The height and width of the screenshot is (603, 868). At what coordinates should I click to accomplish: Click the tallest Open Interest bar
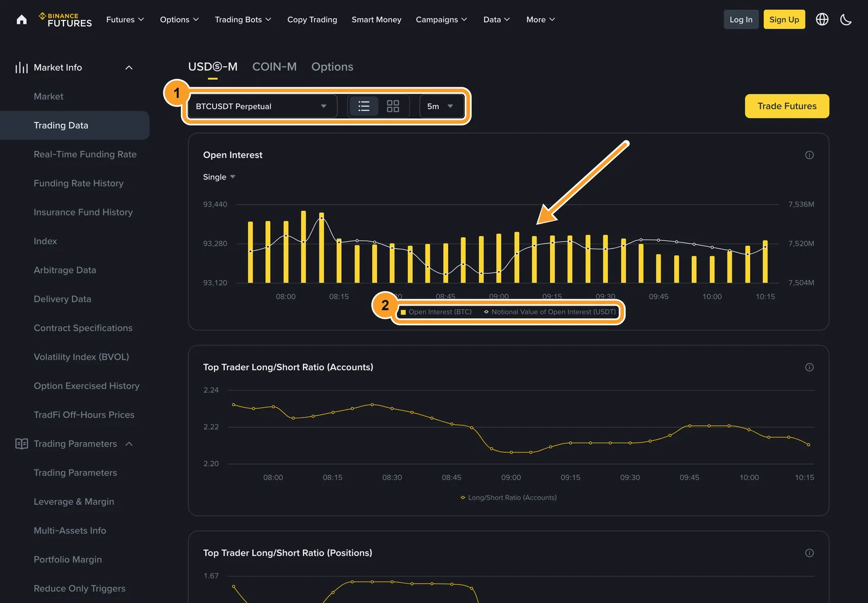[304, 247]
